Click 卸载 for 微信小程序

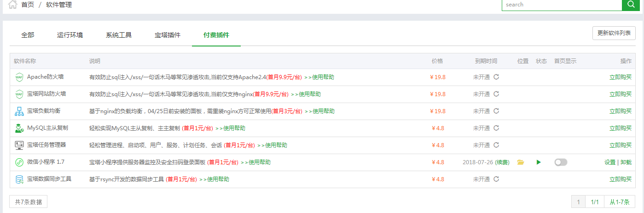[626, 162]
